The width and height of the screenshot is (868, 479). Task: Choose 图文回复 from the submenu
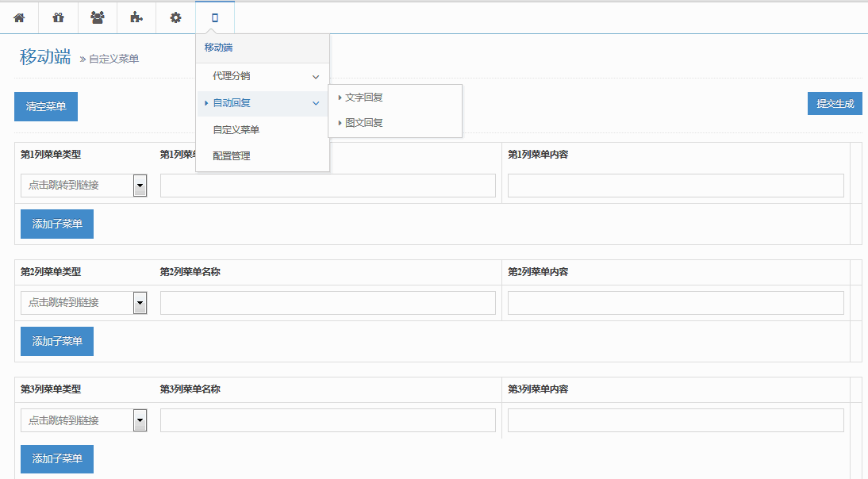pos(364,123)
